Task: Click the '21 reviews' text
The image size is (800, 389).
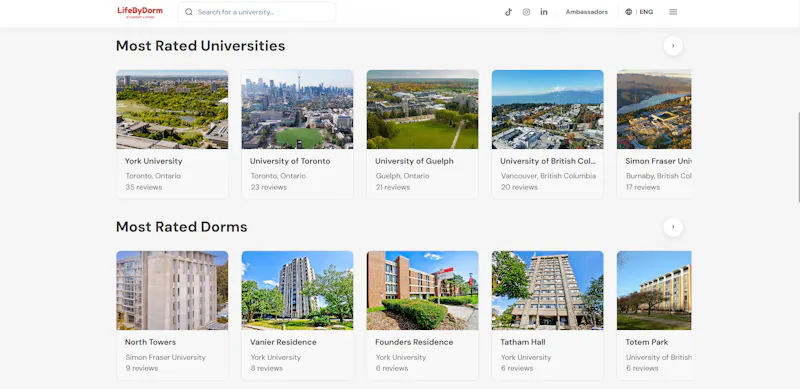Action: click(393, 187)
